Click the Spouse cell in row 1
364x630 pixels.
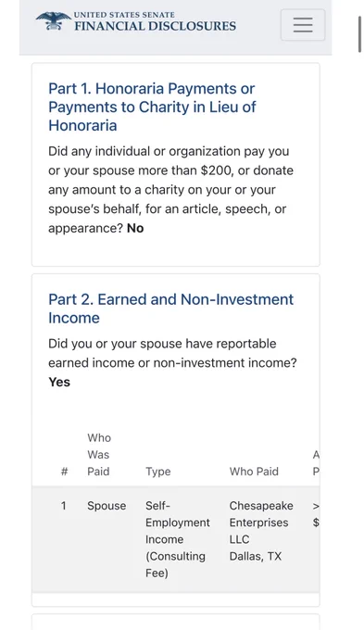pyautogui.click(x=107, y=506)
